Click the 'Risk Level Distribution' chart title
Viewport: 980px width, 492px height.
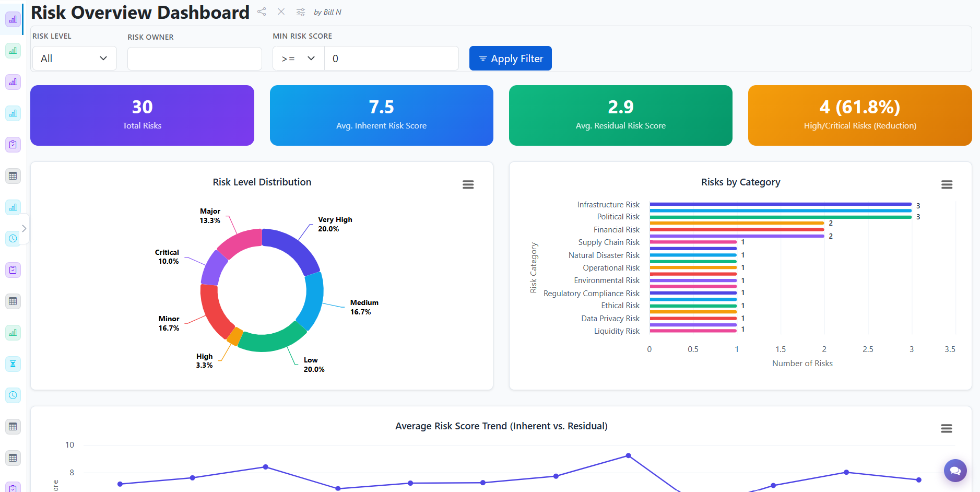pos(262,182)
